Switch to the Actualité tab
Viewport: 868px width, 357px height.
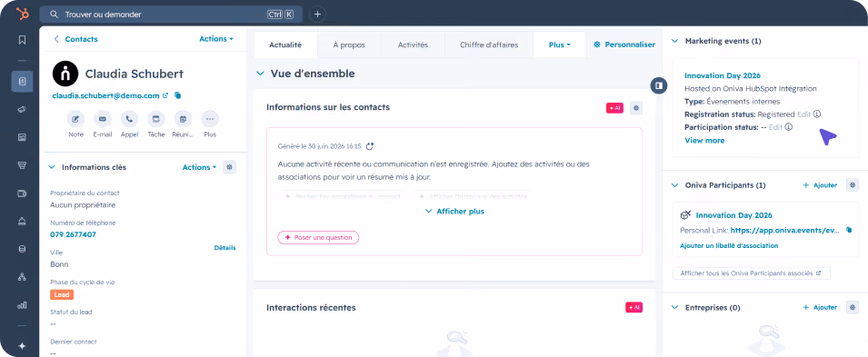pyautogui.click(x=285, y=45)
